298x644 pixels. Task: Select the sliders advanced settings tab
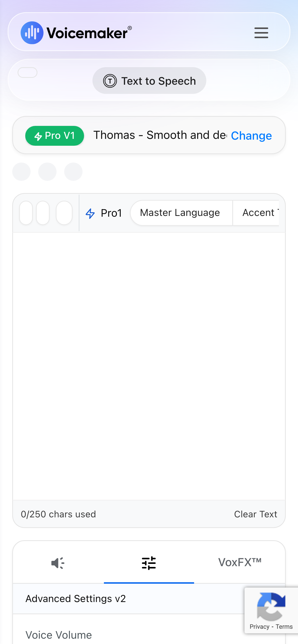149,563
